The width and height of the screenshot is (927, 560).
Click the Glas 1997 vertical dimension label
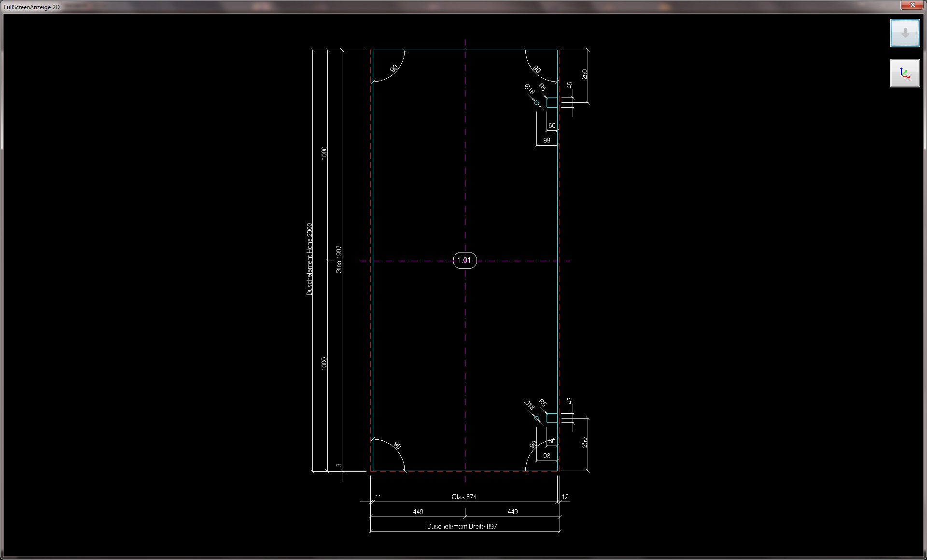point(339,260)
